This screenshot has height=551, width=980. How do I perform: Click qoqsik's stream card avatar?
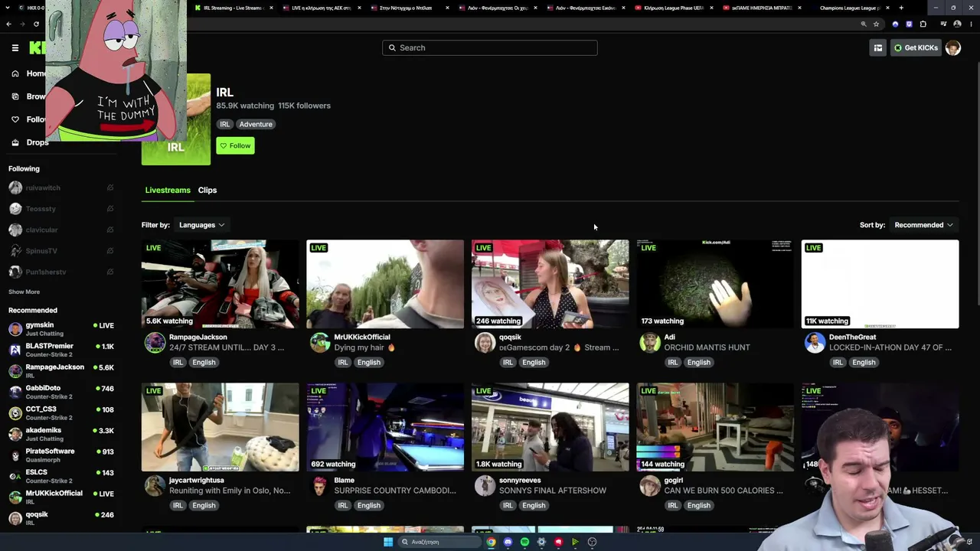click(485, 342)
